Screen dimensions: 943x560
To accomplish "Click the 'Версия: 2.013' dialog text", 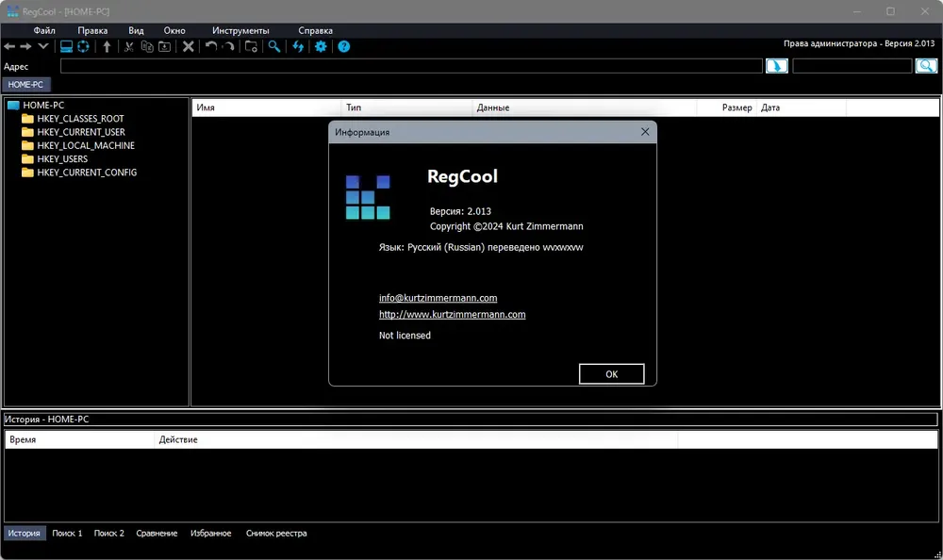I will [460, 211].
